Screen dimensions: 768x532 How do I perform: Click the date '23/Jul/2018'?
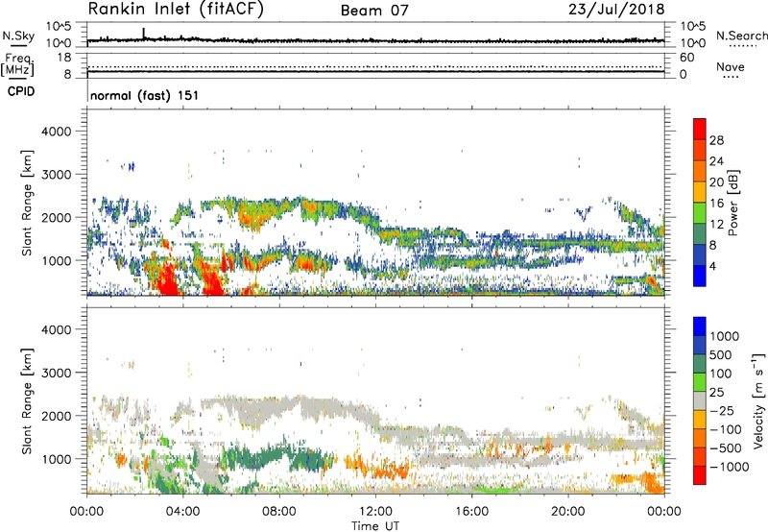616,10
